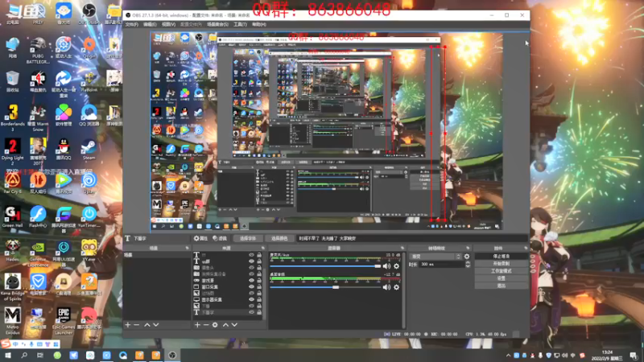Toggle visibility of the 摄像头 source

(x=252, y=268)
